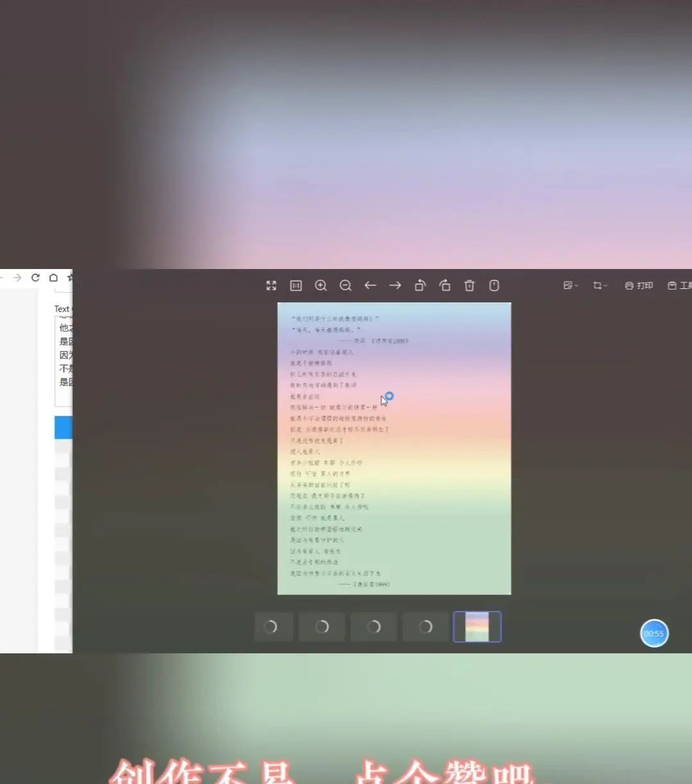
Task: Rotate the image clockwise
Action: [x=445, y=286]
